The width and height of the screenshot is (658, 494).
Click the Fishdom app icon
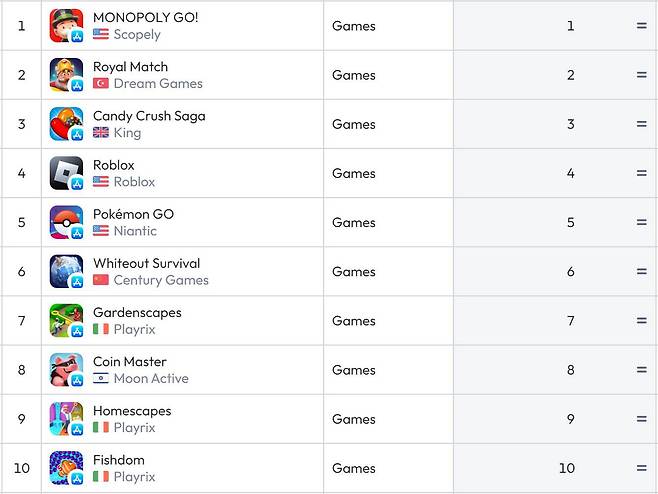(66, 468)
